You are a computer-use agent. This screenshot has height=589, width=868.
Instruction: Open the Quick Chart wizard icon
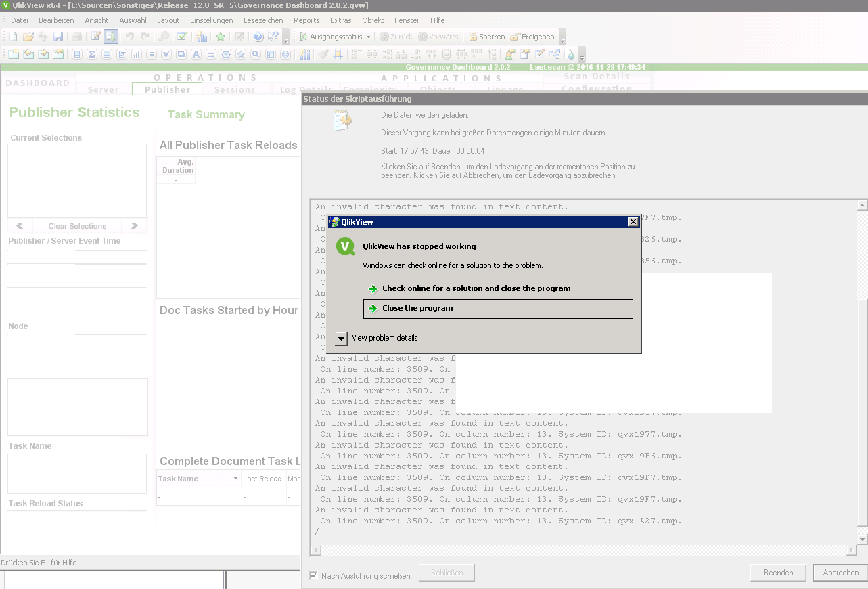tap(202, 37)
